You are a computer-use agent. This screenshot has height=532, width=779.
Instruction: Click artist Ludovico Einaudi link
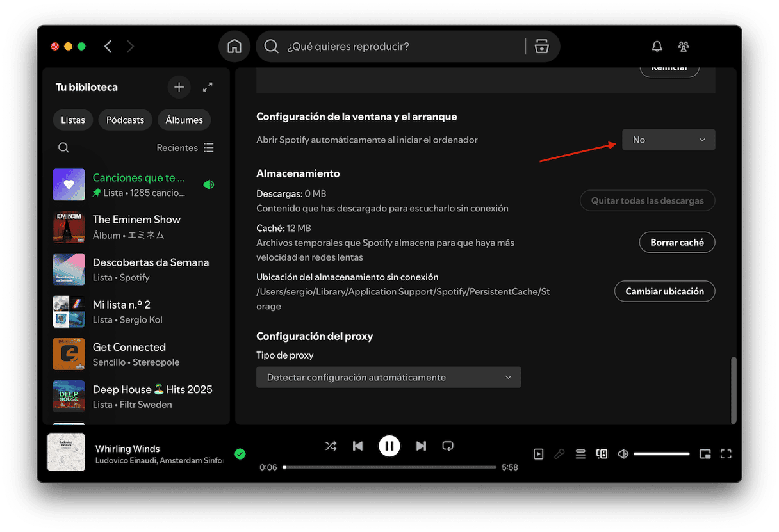(x=126, y=461)
